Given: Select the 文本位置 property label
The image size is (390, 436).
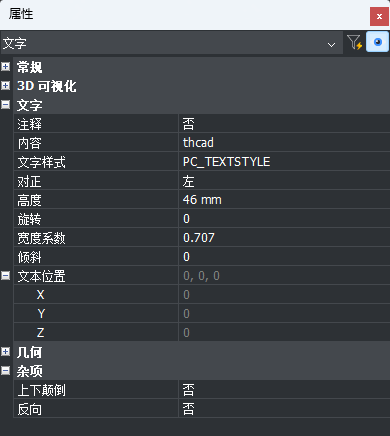Looking at the screenshot, I should (x=42, y=276).
